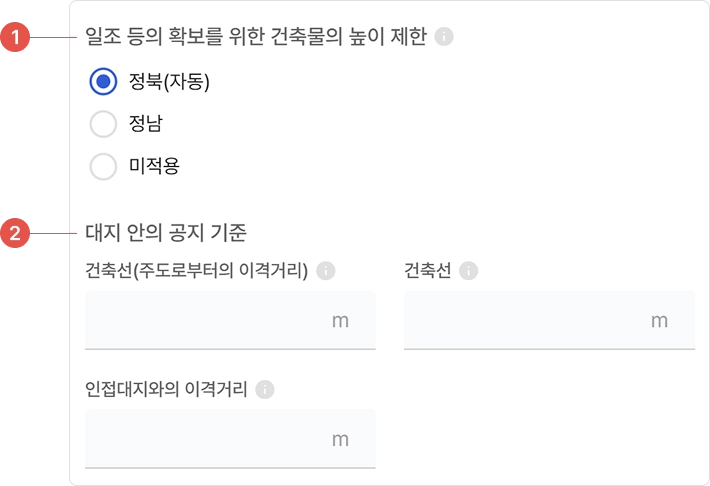
Task: Click the 정북(자동) option label text
Action: tap(169, 82)
